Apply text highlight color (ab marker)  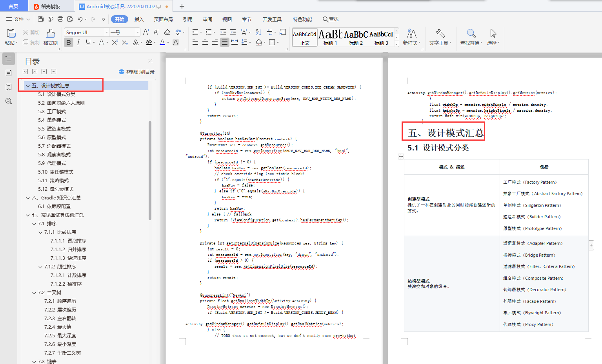[149, 42]
